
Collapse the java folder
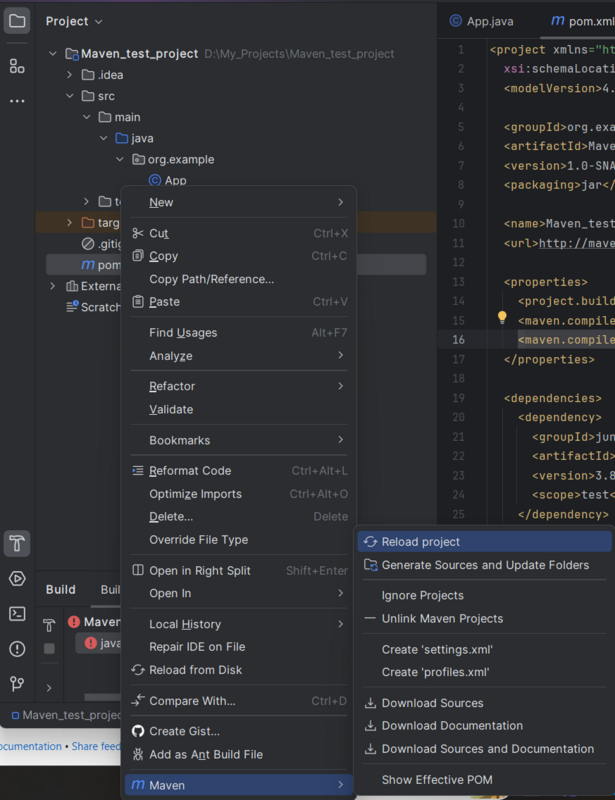tap(103, 138)
